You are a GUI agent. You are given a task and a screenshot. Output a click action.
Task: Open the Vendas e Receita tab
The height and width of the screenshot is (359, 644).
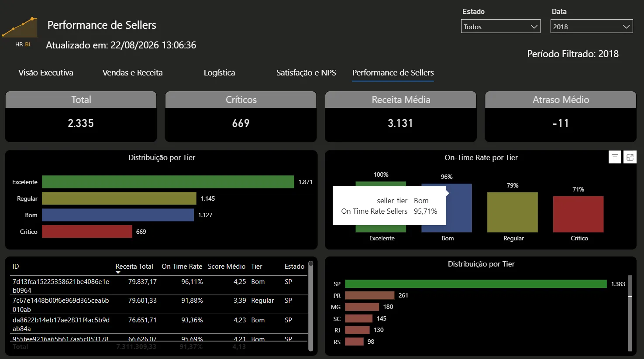click(132, 73)
